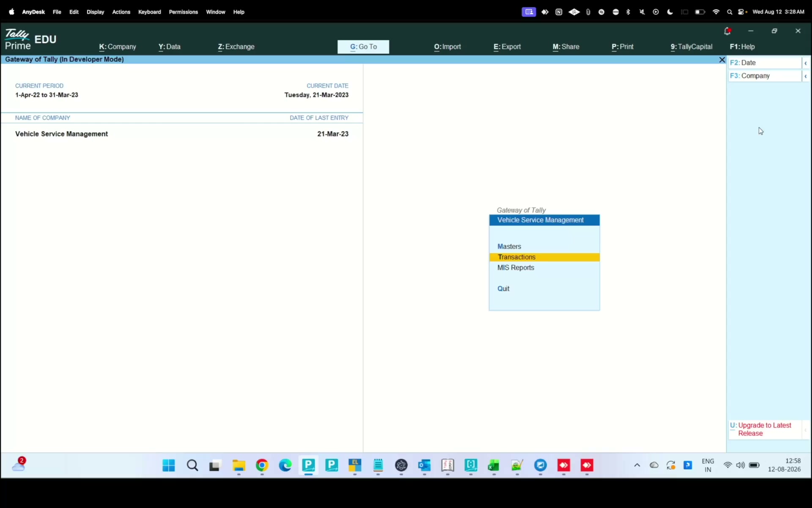Click the macOS menu bar Wi-Fi icon
This screenshot has width=812, height=508.
(x=716, y=12)
